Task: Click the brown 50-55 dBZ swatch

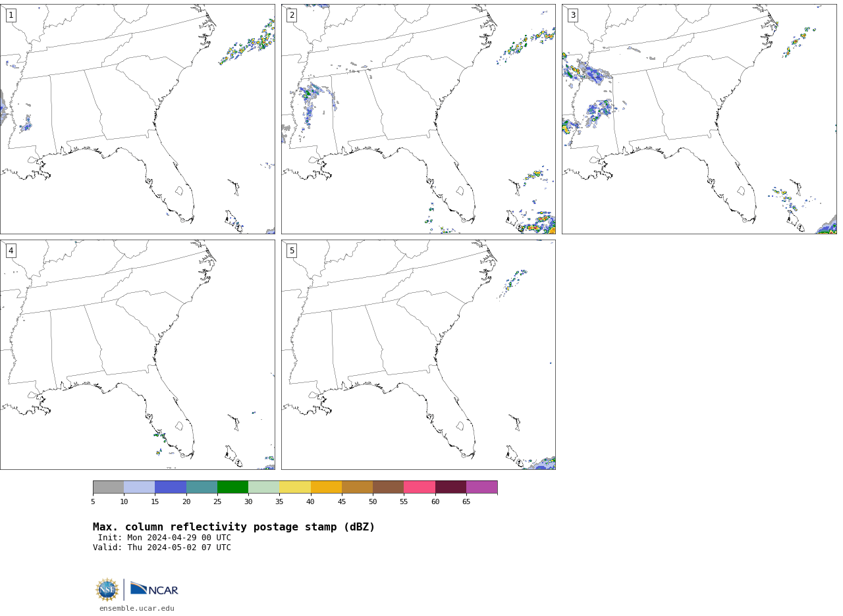Action: click(x=389, y=487)
